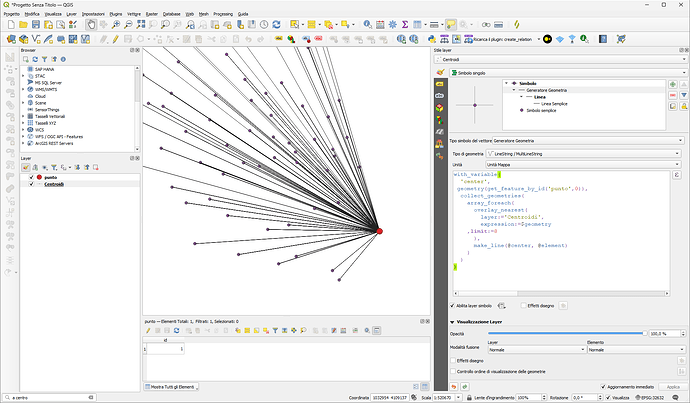Collapse the Visualizzazione Layer section
Screen dimensions: 690x403
(452, 322)
